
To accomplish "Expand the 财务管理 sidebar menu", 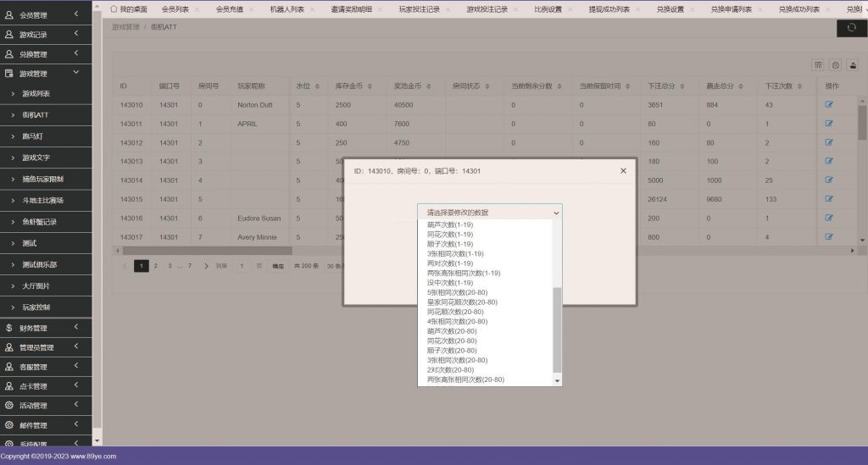I will pos(46,328).
